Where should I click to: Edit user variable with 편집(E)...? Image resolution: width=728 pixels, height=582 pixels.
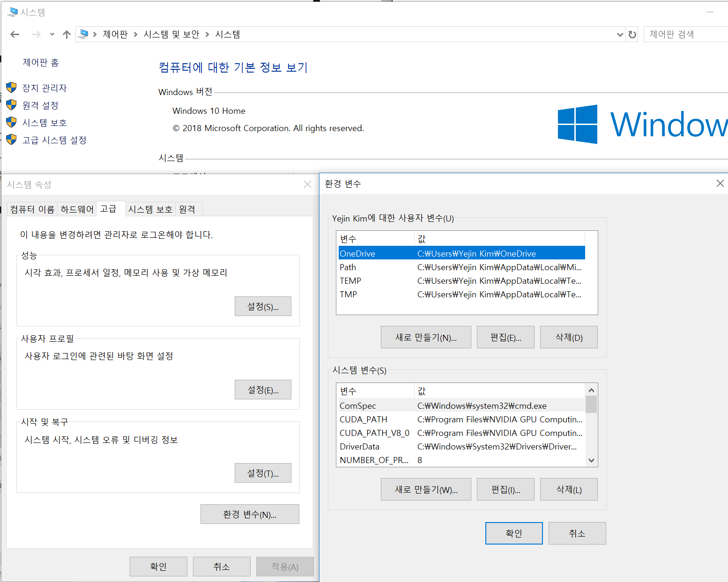505,337
